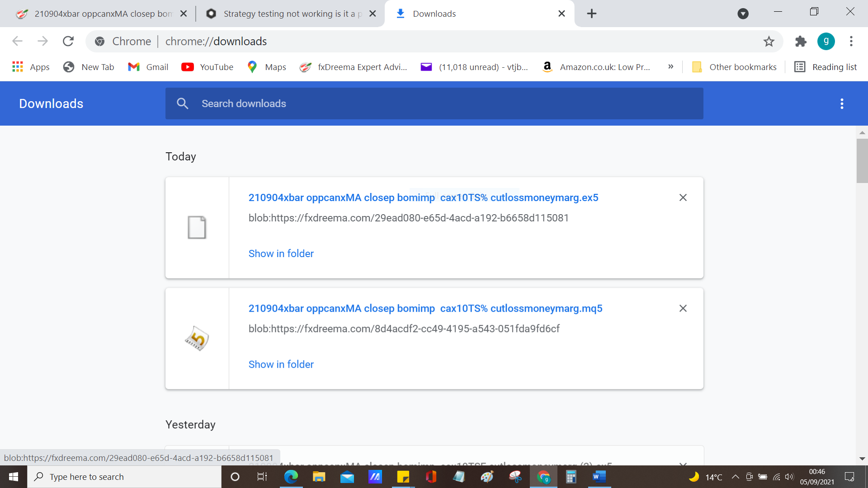Open the Maps bookmark
The height and width of the screenshot is (488, 868).
(x=267, y=67)
